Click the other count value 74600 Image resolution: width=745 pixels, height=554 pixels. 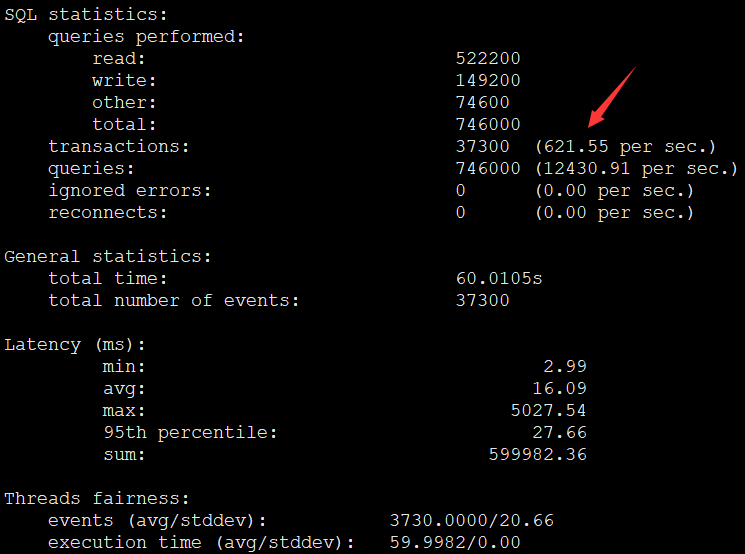(x=483, y=102)
